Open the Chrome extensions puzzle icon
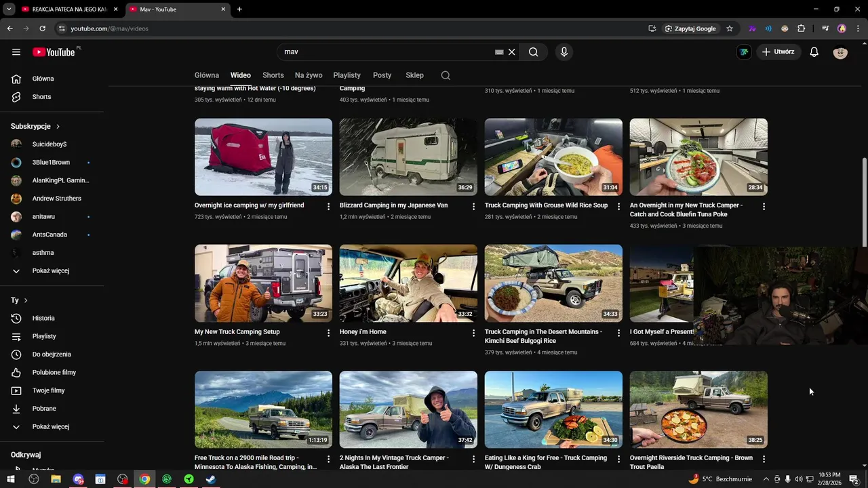The height and width of the screenshot is (488, 868). click(801, 28)
